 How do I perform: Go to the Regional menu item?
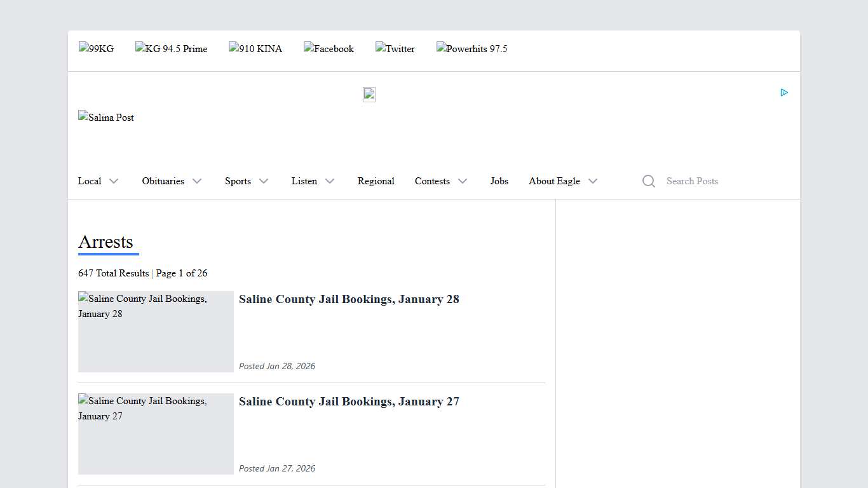coord(376,181)
